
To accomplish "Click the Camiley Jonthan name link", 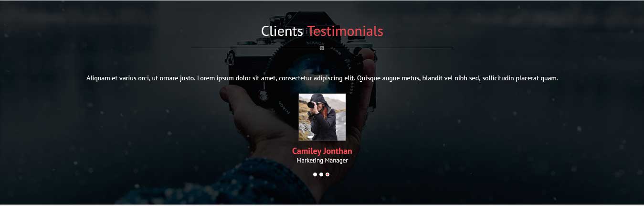I will pos(322,151).
